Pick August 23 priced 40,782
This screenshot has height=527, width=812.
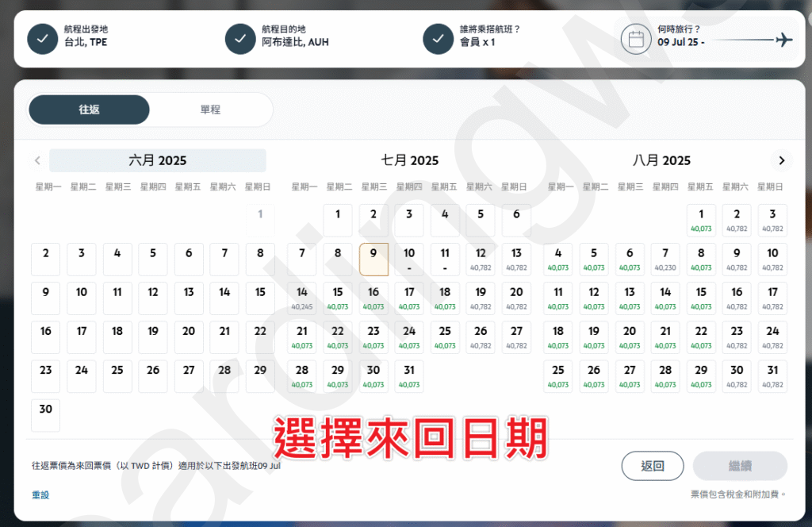pyautogui.click(x=737, y=337)
